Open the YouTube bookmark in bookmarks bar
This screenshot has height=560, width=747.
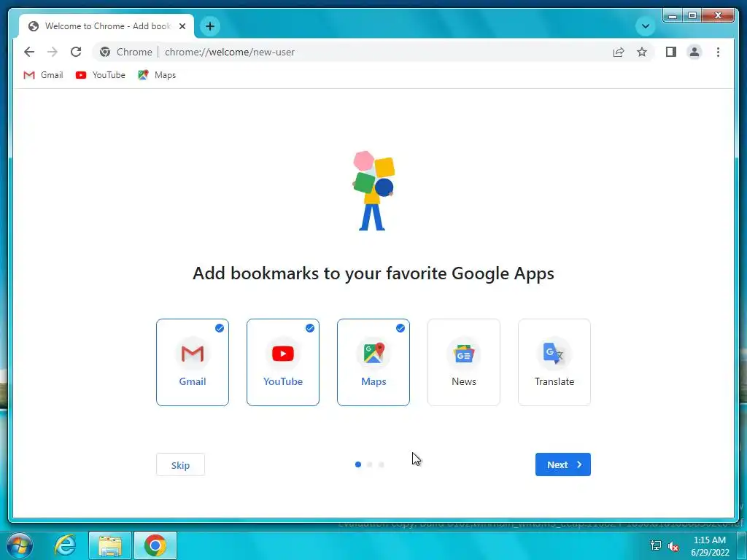[101, 75]
